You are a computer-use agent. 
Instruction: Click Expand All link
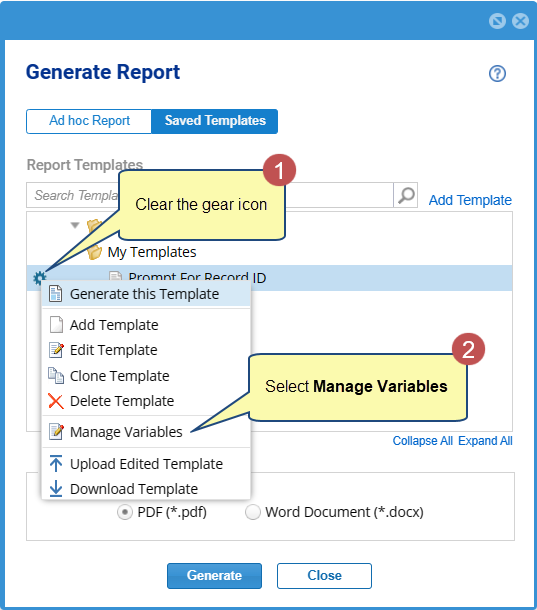(485, 441)
